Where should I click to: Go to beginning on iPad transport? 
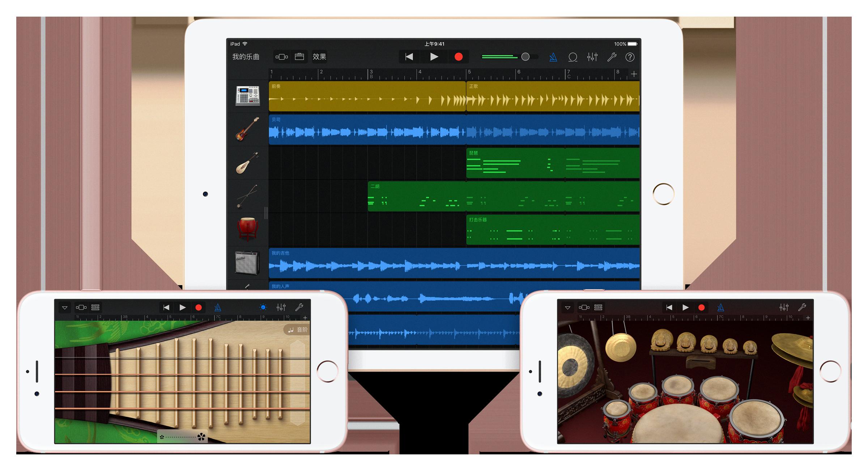point(409,57)
